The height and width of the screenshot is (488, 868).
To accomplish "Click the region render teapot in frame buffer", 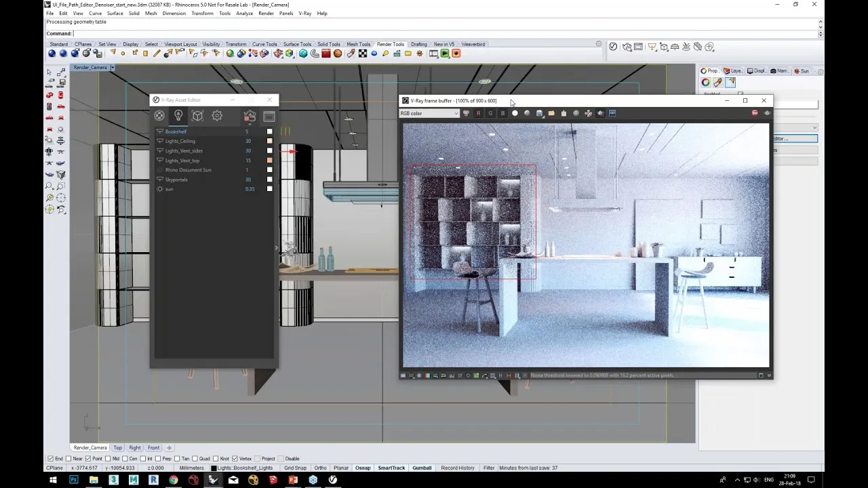I will [x=600, y=113].
